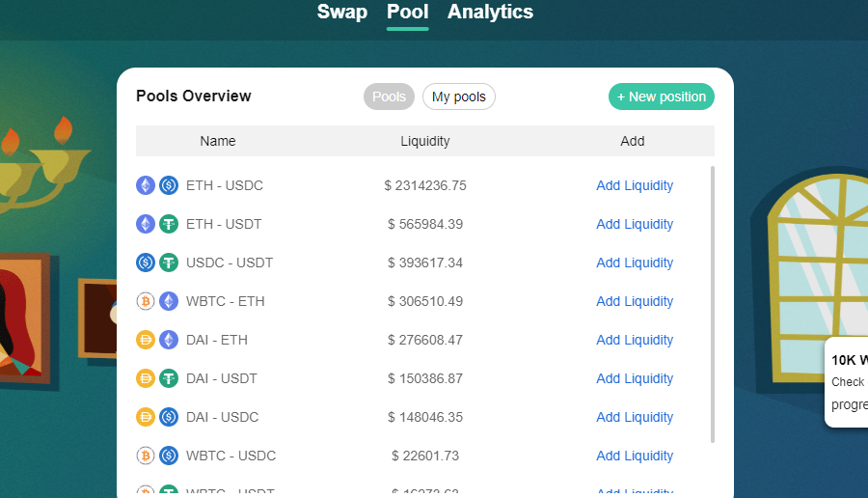
Task: Create a new position
Action: 662,97
